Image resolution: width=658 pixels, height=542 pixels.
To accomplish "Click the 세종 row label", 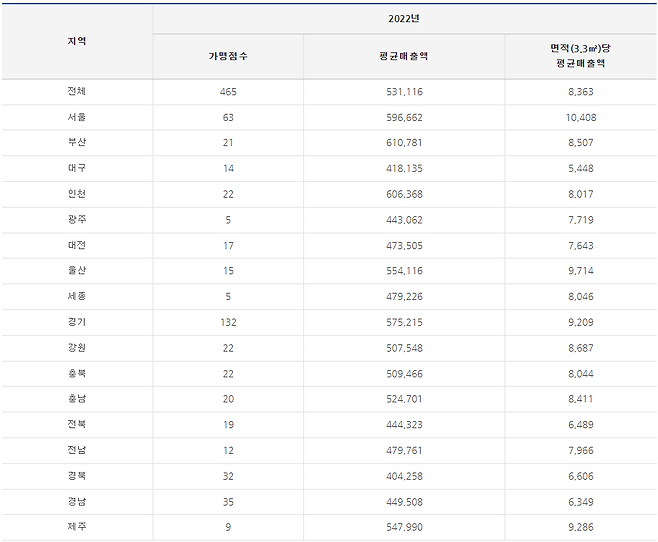I will click(x=76, y=296).
